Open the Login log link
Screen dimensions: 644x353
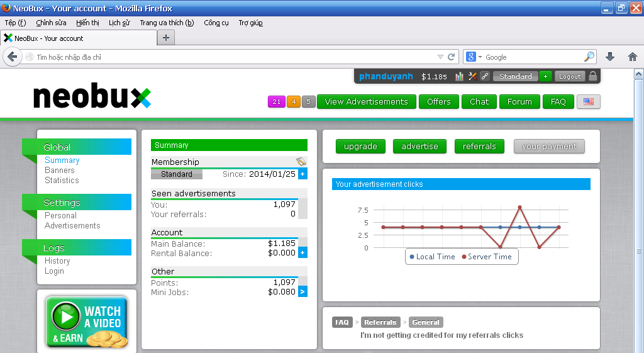(x=54, y=271)
